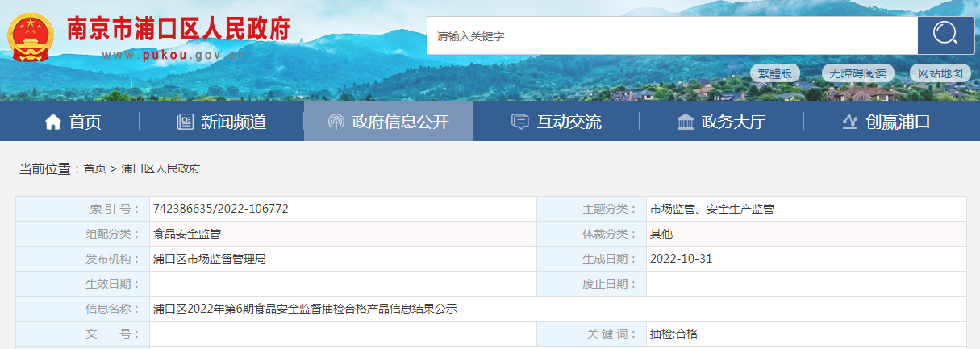Click the 信息名称 label
This screenshot has width=980, height=349.
(x=113, y=309)
